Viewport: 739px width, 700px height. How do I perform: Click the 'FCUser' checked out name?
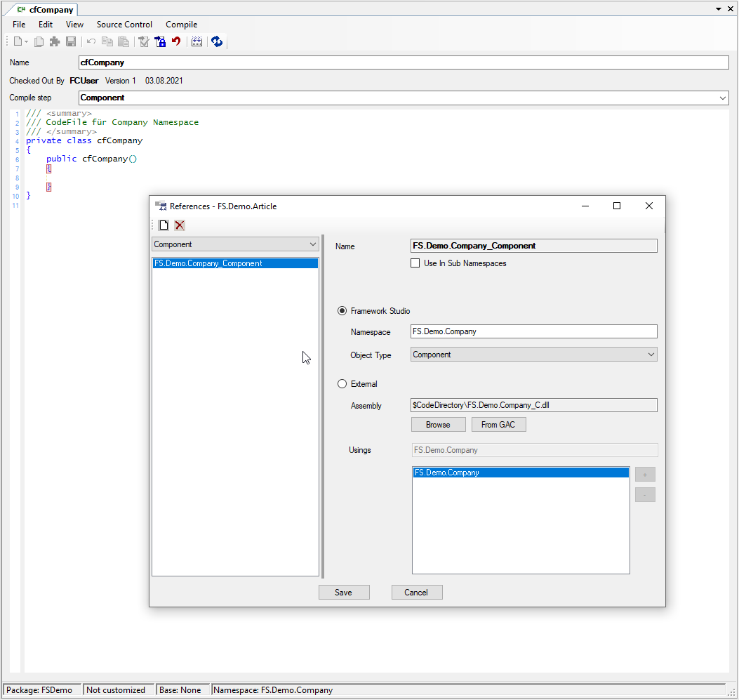point(84,81)
